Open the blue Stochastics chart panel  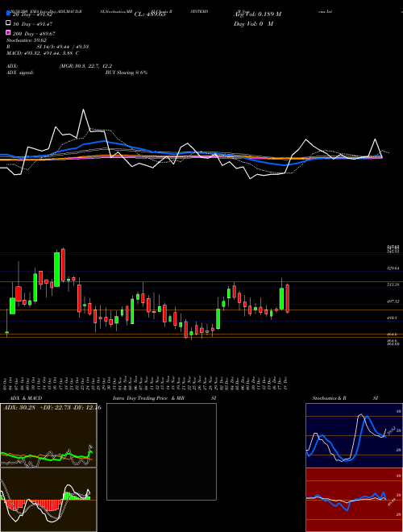click(354, 435)
